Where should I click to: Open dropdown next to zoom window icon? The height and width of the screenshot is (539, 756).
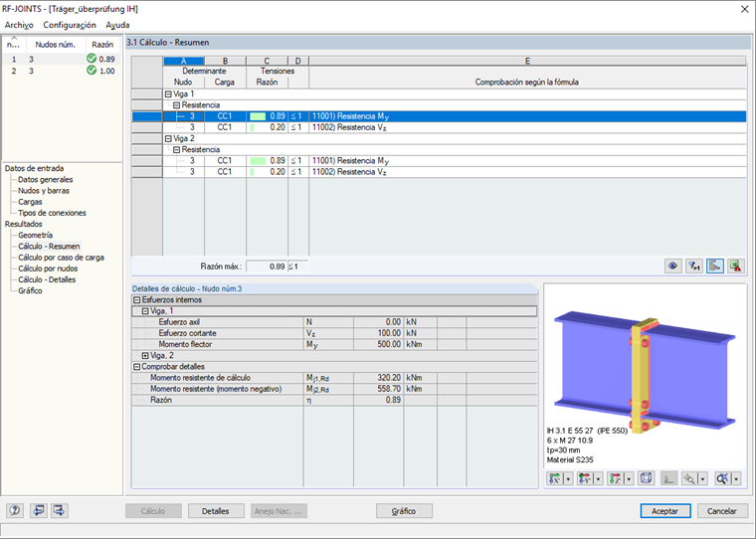pos(703,478)
